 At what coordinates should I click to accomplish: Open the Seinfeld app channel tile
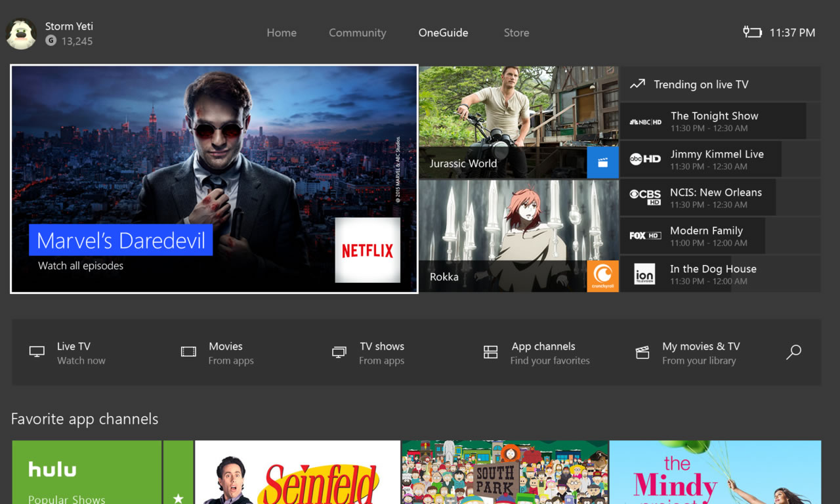point(297,472)
